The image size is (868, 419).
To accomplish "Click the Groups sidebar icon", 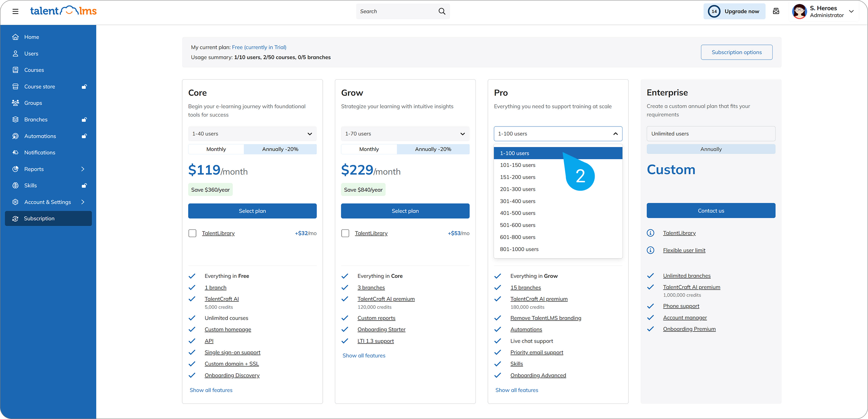I will (x=15, y=103).
